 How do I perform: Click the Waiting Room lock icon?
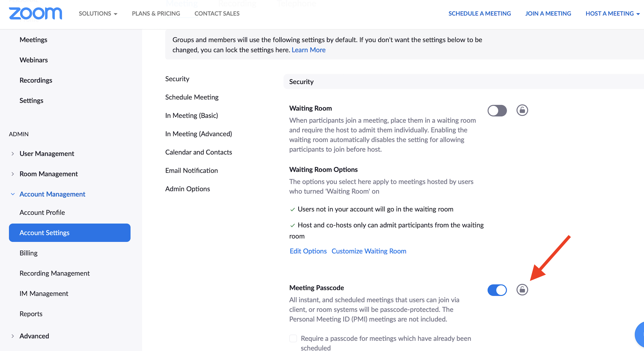click(522, 110)
